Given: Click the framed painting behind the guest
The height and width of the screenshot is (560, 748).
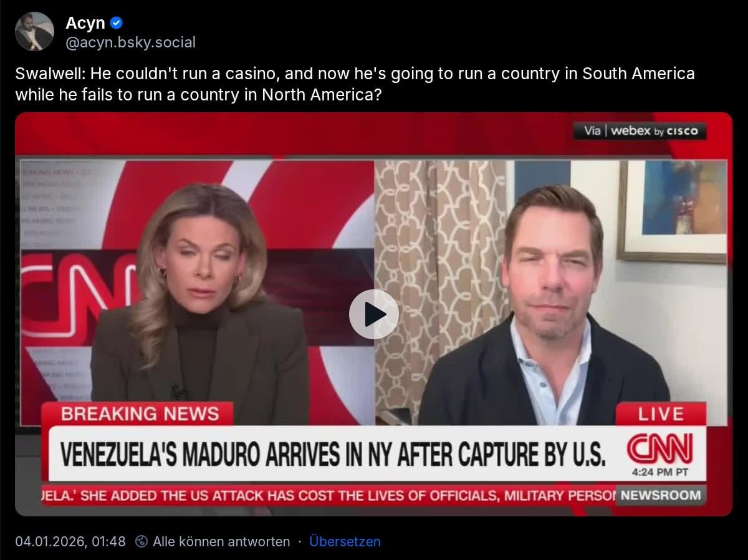Looking at the screenshot, I should pos(672,211).
